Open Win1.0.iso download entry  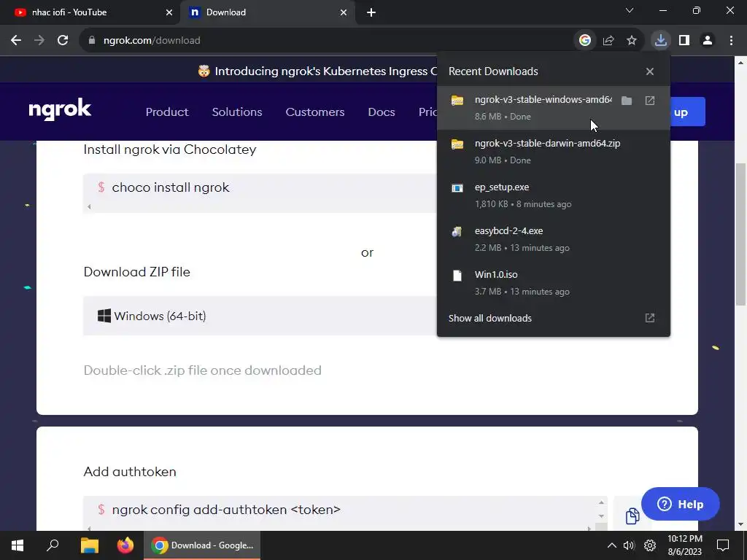tap(554, 283)
